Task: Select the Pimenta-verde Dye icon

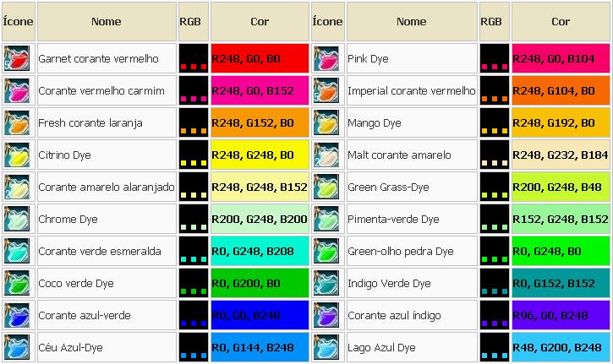Action: click(x=326, y=219)
